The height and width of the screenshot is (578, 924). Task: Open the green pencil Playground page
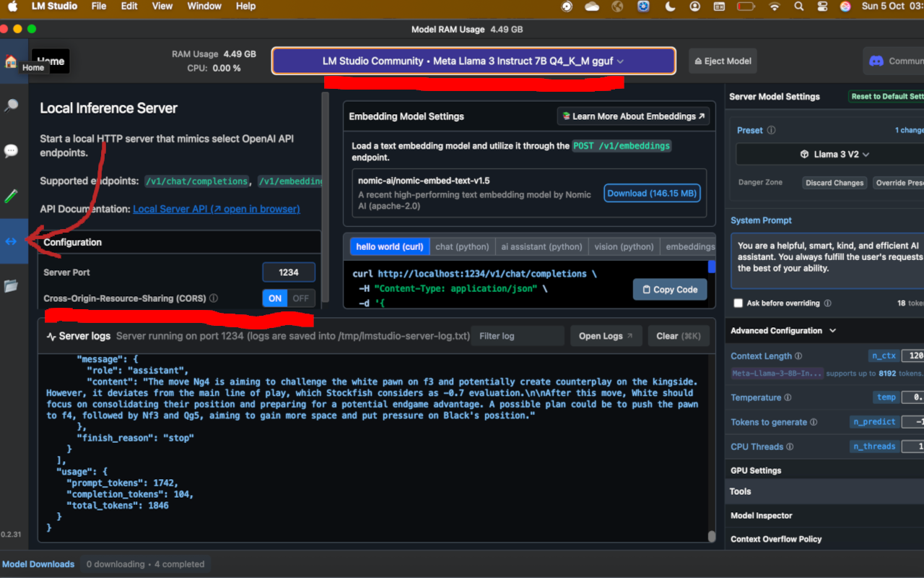coord(11,196)
